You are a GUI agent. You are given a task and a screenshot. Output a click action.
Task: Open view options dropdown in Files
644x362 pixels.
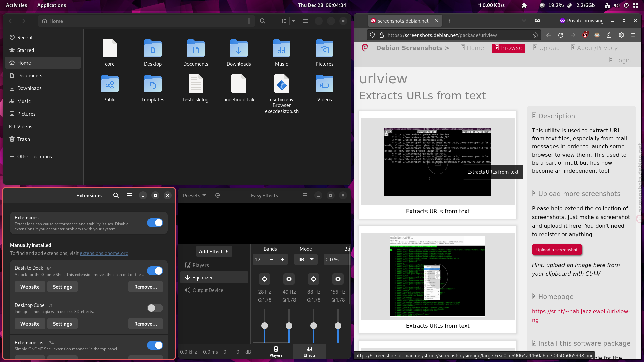pos(293,21)
